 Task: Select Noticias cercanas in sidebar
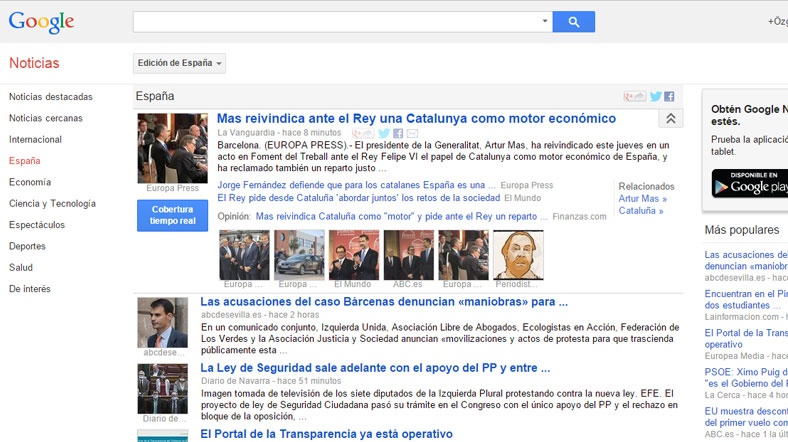point(46,118)
